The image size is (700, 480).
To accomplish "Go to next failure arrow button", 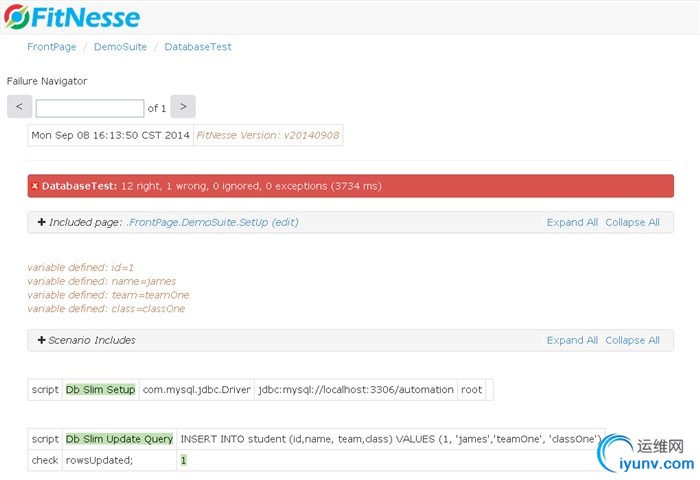I will [x=183, y=107].
